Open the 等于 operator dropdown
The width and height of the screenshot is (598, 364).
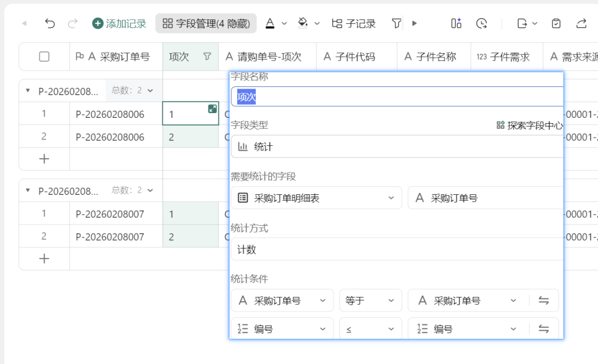[x=370, y=300]
